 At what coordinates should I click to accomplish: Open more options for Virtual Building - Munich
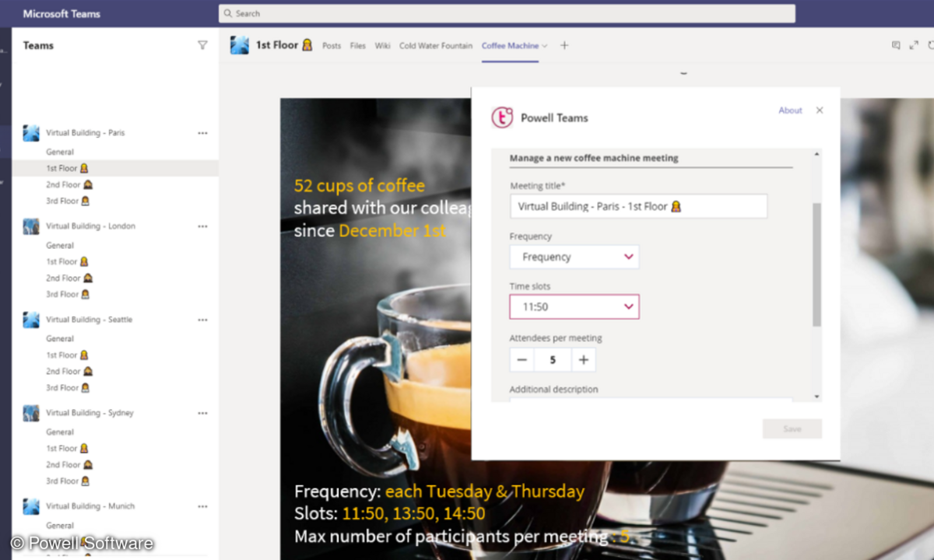203,506
